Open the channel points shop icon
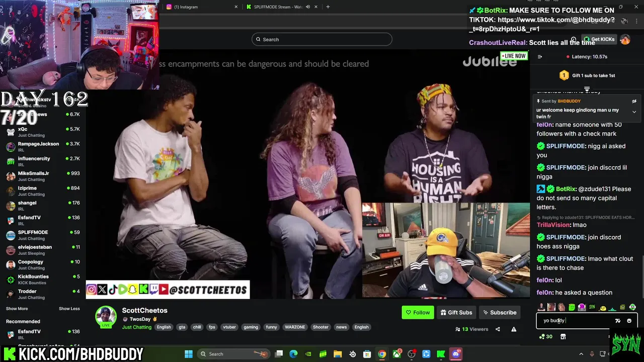 [x=563, y=336]
